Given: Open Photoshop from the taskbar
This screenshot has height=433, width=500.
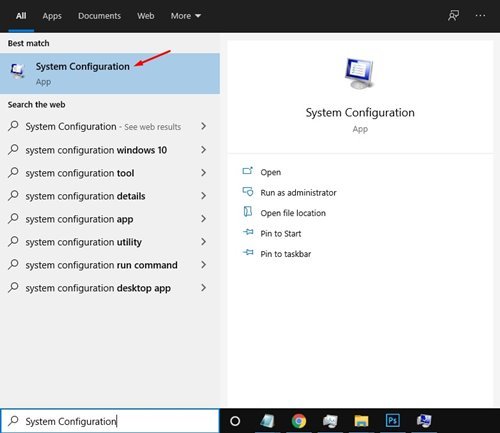Looking at the screenshot, I should [x=392, y=421].
